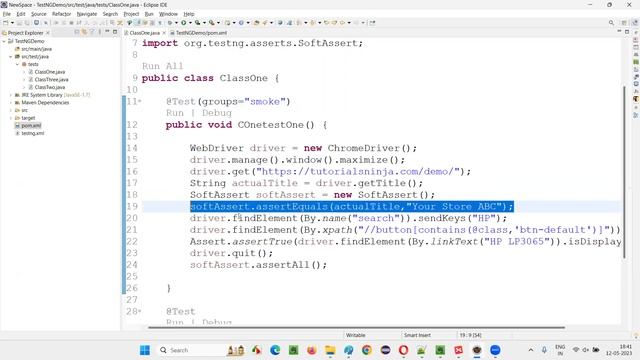Screen dimensions: 640x360
Task: Click Link with Editor icon in Project Explorer
Action: coord(84,32)
